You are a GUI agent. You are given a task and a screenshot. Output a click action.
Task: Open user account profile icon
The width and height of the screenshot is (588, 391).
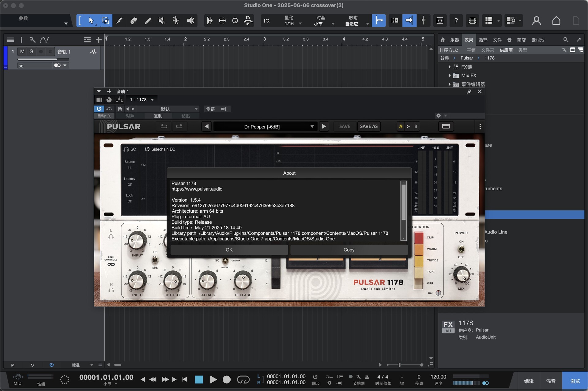tap(536, 20)
